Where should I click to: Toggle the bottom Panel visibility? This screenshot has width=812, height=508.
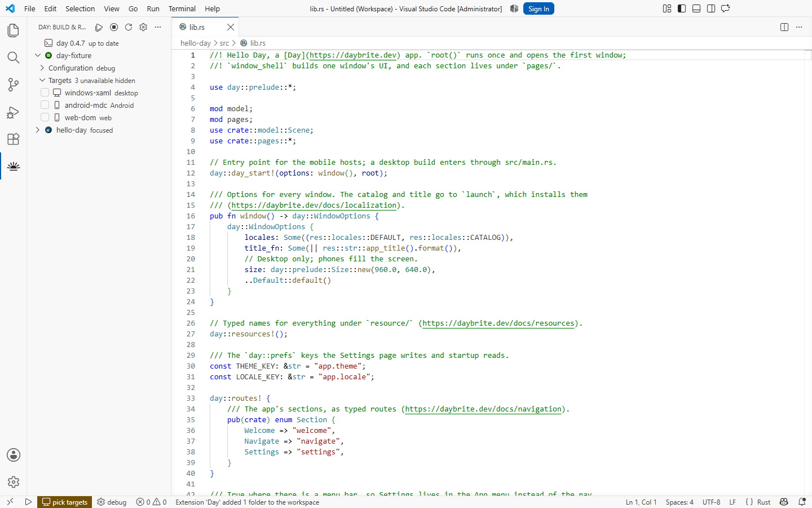(696, 8)
